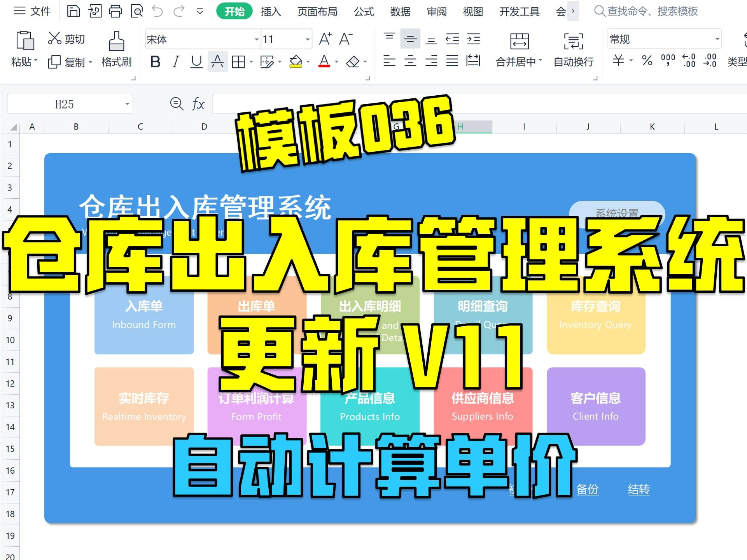Screen dimensions: 747x560
Task: Decrease font size with A- icon
Action: click(345, 39)
